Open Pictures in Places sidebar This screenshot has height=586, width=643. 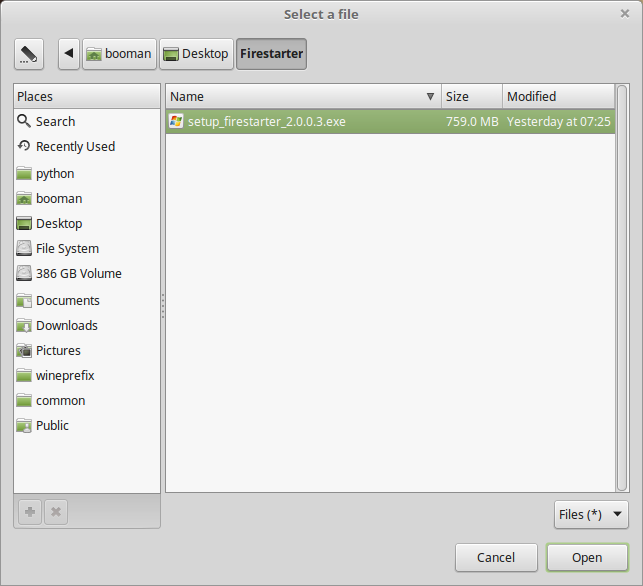87,351
